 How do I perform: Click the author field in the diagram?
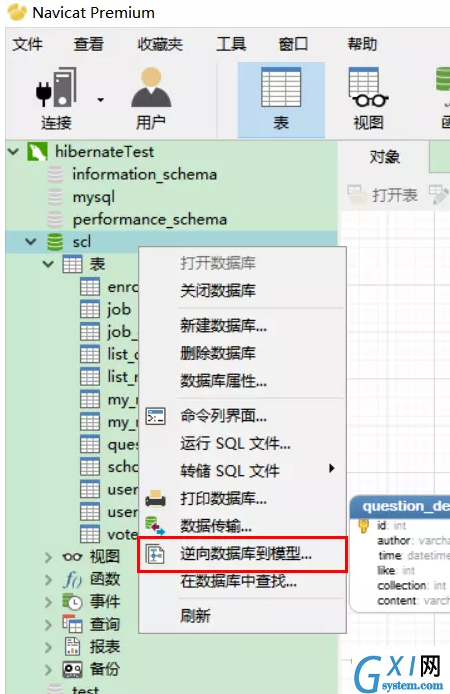point(413,540)
